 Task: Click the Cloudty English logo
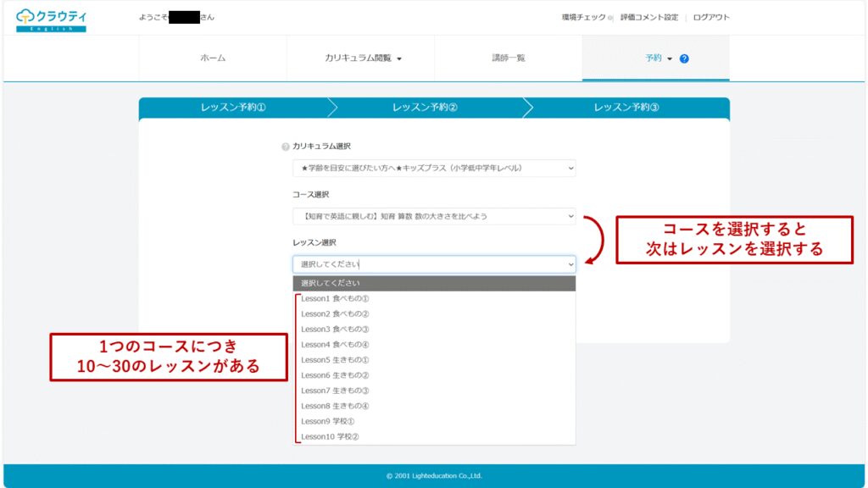[51, 19]
